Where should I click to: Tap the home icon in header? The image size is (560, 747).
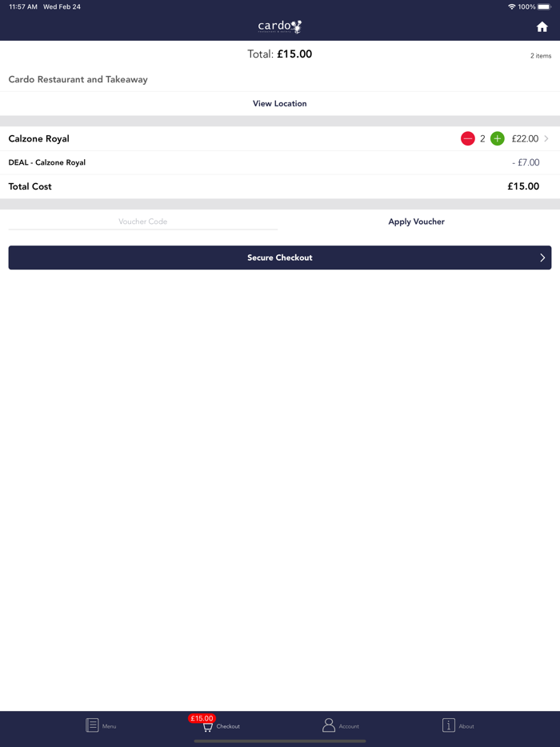pyautogui.click(x=542, y=27)
